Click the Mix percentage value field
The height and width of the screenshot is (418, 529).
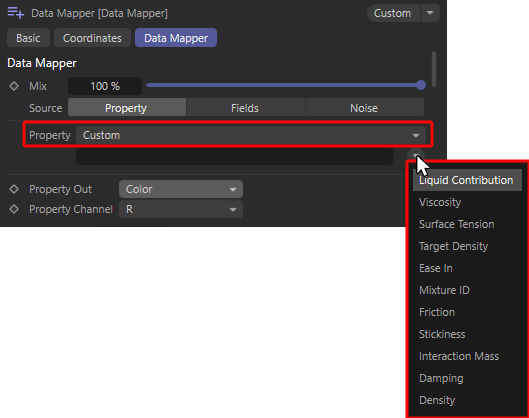pos(105,86)
